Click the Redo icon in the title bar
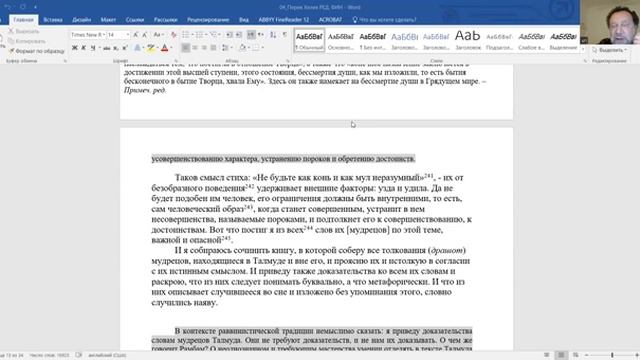This screenshot has height=360, width=640. tap(23, 7)
